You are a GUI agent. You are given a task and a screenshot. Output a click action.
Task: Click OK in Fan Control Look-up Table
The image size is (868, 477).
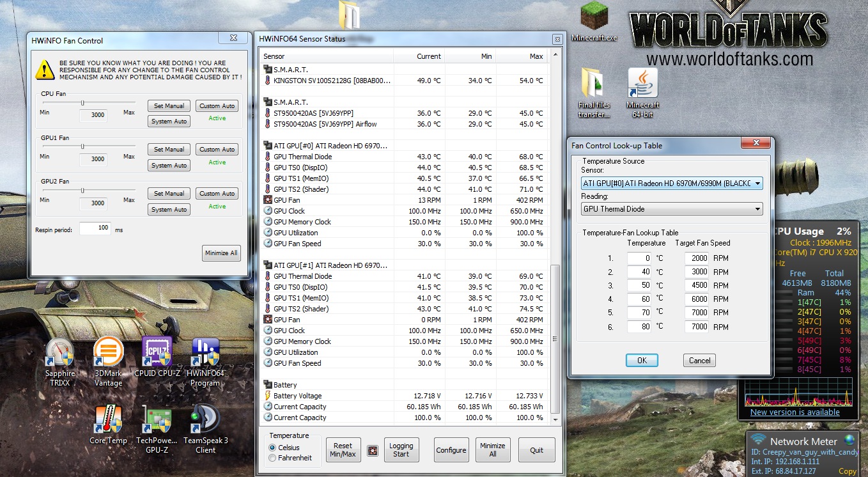coord(642,361)
